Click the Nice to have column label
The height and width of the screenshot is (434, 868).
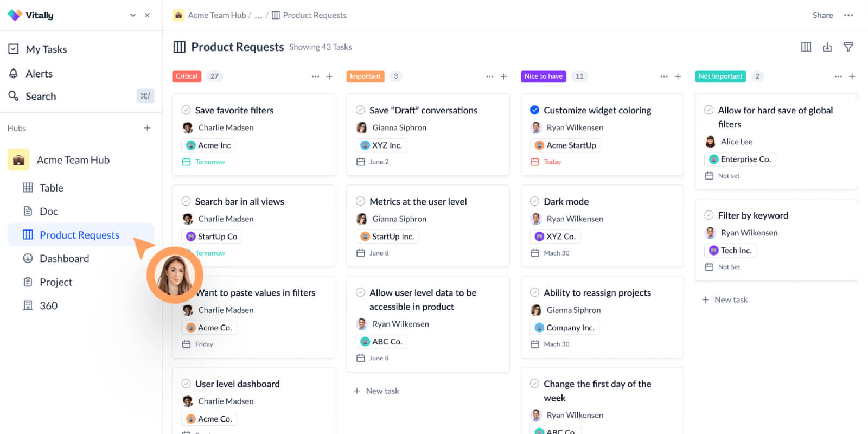(544, 76)
